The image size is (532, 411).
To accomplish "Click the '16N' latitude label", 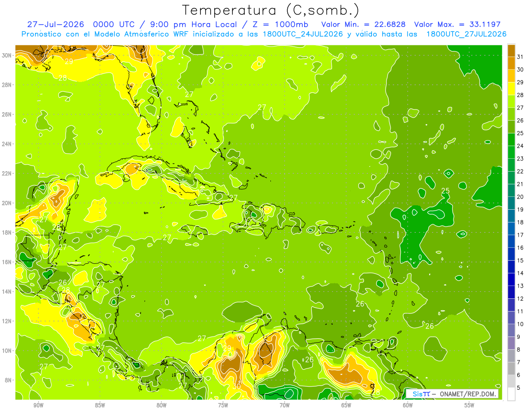I will pos(8,262).
